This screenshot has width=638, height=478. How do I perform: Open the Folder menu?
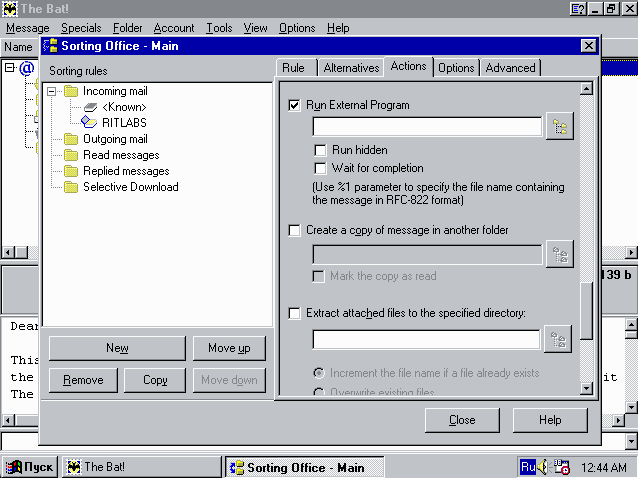click(x=127, y=28)
